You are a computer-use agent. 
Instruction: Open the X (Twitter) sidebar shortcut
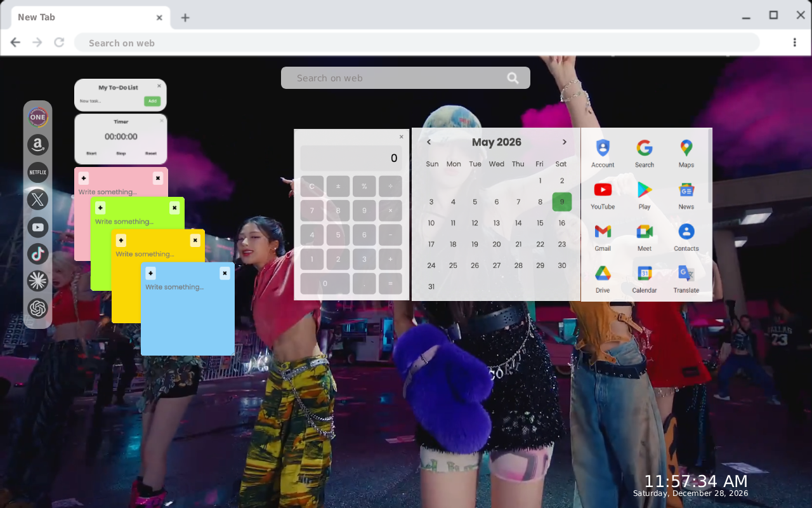38,199
